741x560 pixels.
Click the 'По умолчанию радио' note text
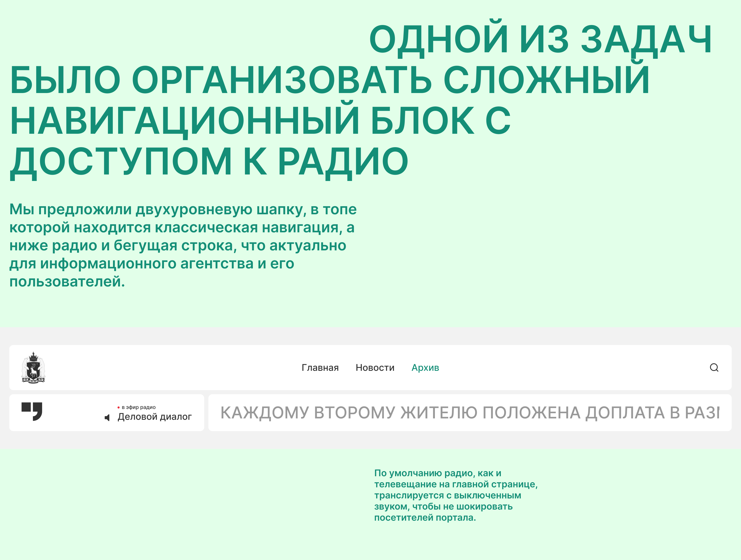(455, 495)
